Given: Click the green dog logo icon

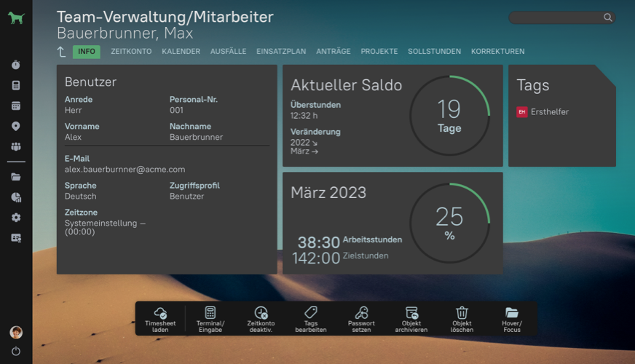Looking at the screenshot, I should tap(16, 17).
